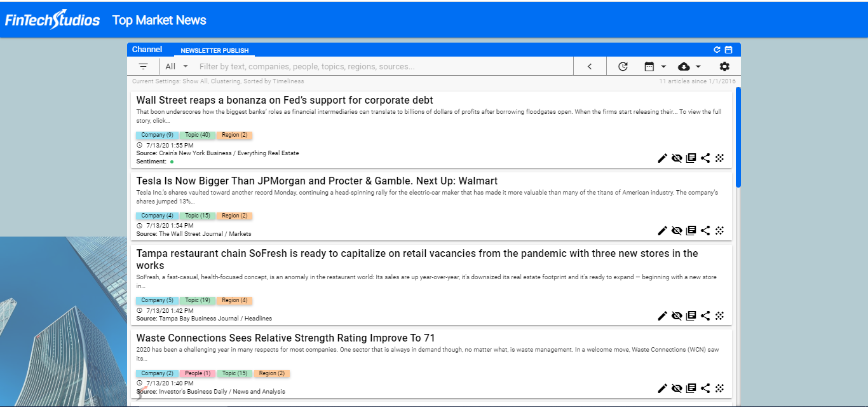Image resolution: width=868 pixels, height=407 pixels.
Task: Share the Waste Connections article
Action: pos(705,389)
